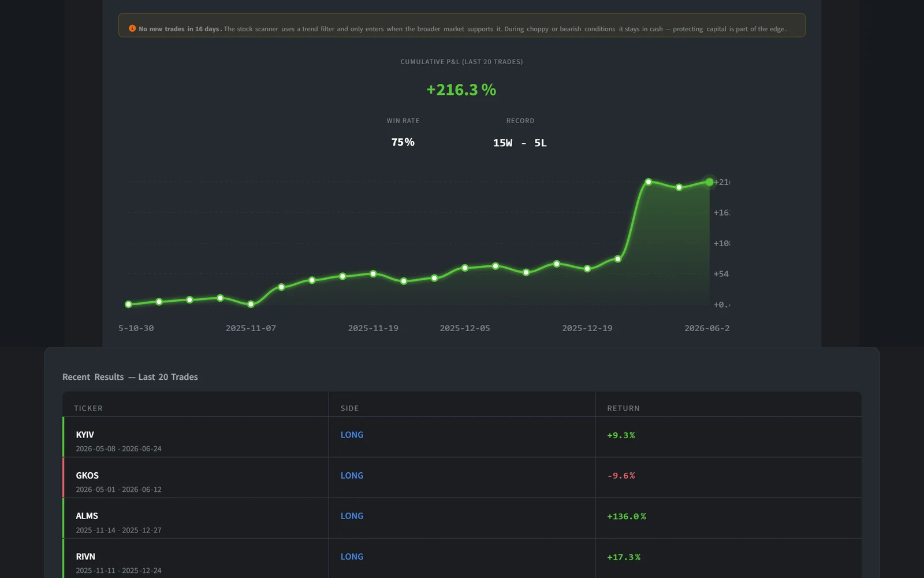The image size is (924, 578).
Task: Click the orange info icon in the notice banner
Action: [132, 28]
